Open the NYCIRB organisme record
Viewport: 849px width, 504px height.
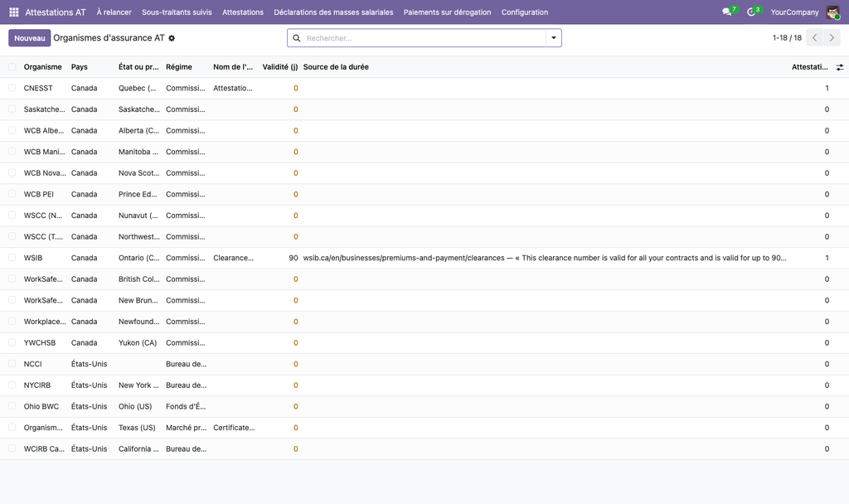tap(36, 385)
